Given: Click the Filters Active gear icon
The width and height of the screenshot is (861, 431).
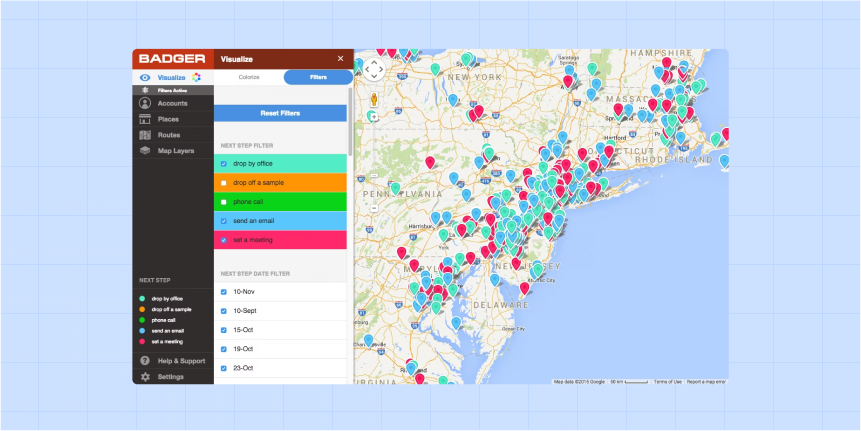Looking at the screenshot, I should click(x=145, y=90).
